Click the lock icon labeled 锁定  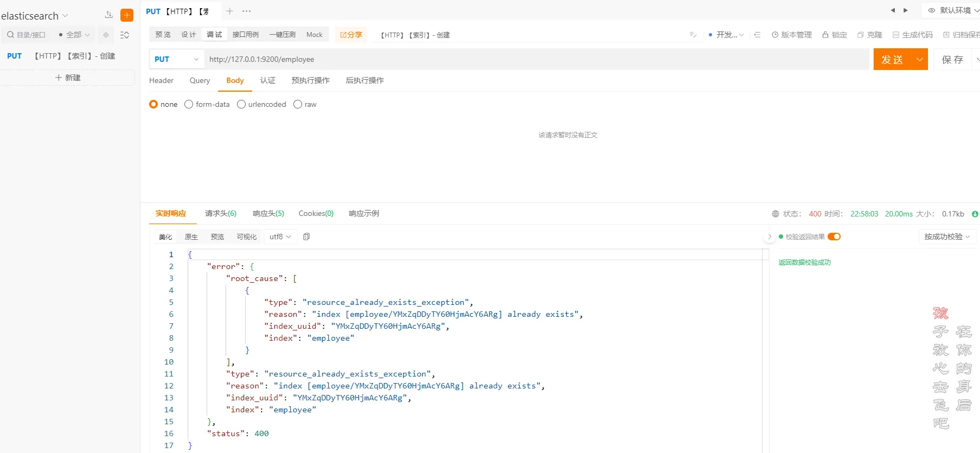pyautogui.click(x=835, y=35)
